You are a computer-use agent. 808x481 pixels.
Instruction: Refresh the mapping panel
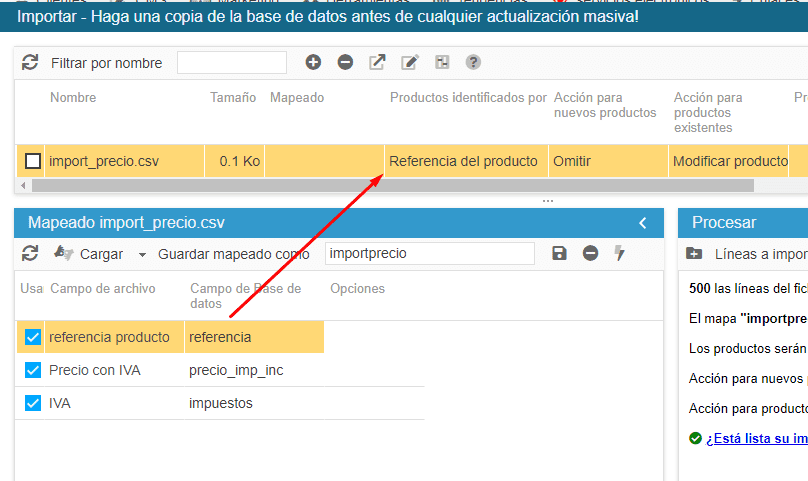[30, 254]
